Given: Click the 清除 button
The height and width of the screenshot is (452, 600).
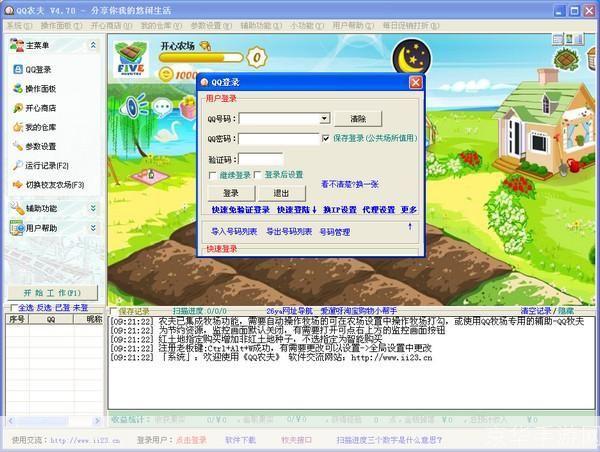Looking at the screenshot, I should click(x=358, y=119).
